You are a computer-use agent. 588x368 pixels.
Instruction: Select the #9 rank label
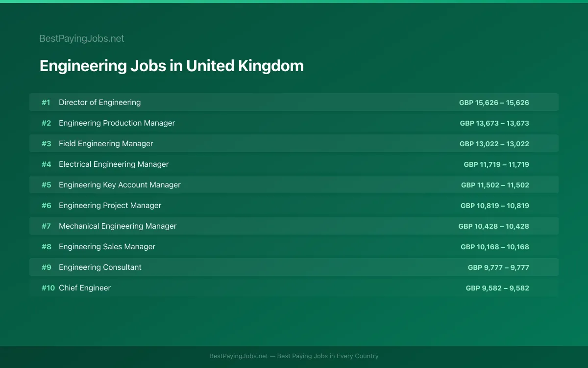46,267
